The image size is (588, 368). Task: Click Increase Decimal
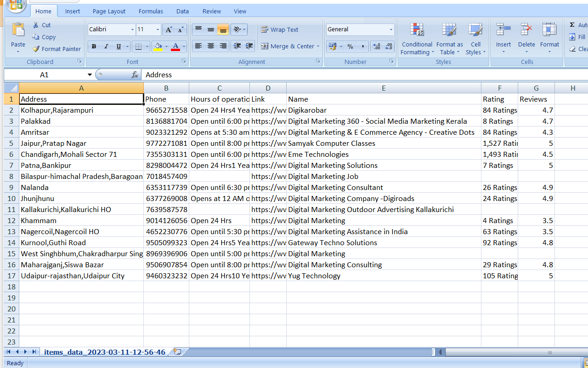click(x=377, y=46)
